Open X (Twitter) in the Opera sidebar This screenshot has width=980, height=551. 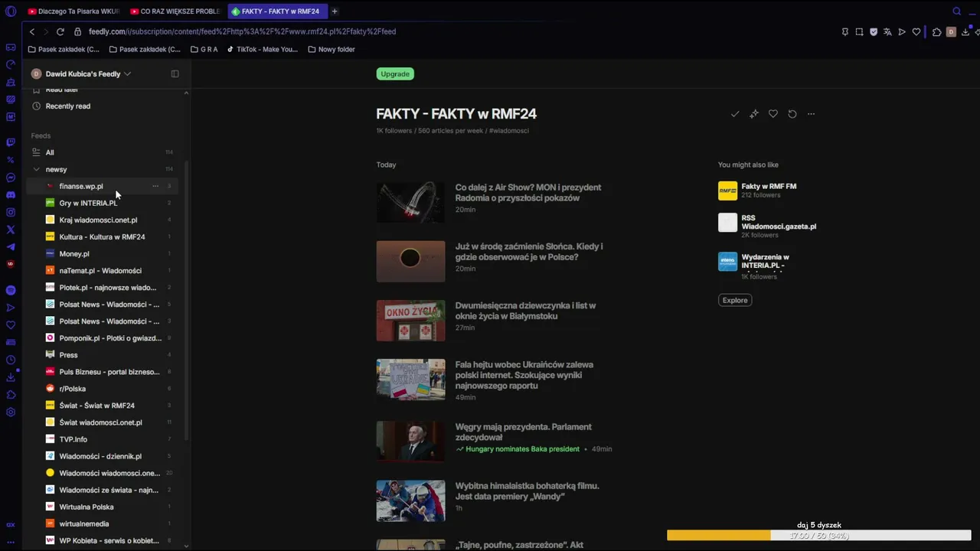coord(11,230)
